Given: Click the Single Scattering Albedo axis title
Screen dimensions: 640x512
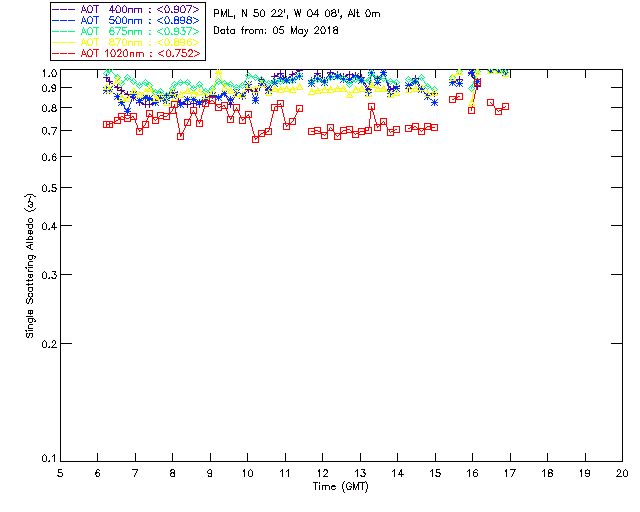Looking at the screenshot, I should click(30, 265).
